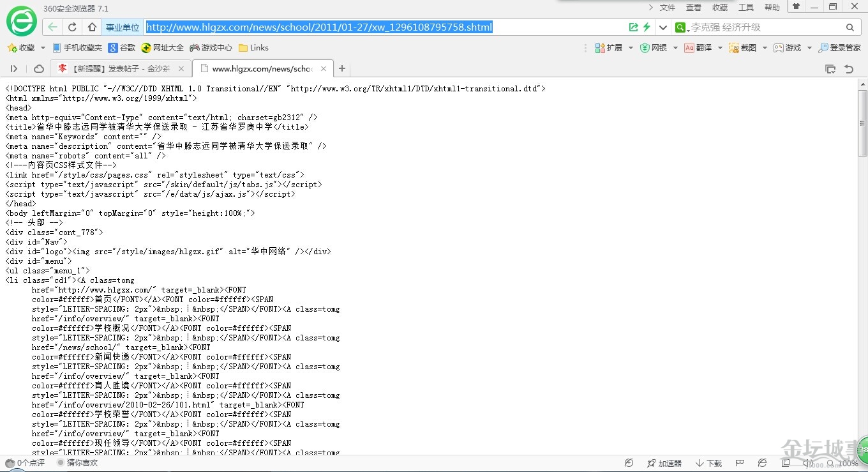The width and height of the screenshot is (868, 472).
Task: Open the 谷歌 bookmark
Action: point(122,48)
